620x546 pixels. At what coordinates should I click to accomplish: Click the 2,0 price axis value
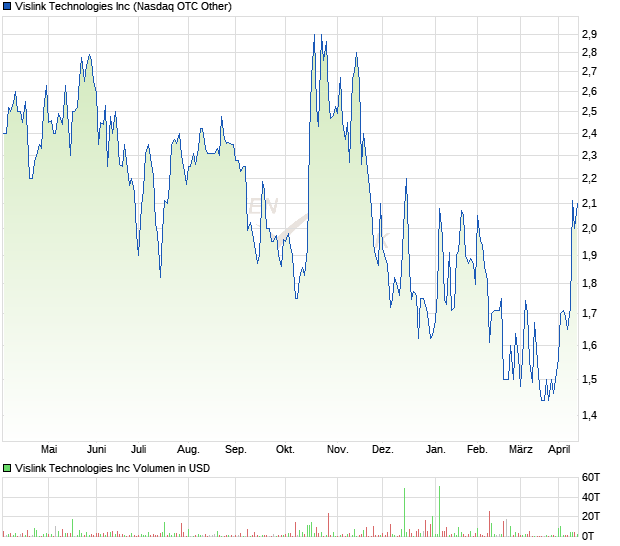[589, 229]
